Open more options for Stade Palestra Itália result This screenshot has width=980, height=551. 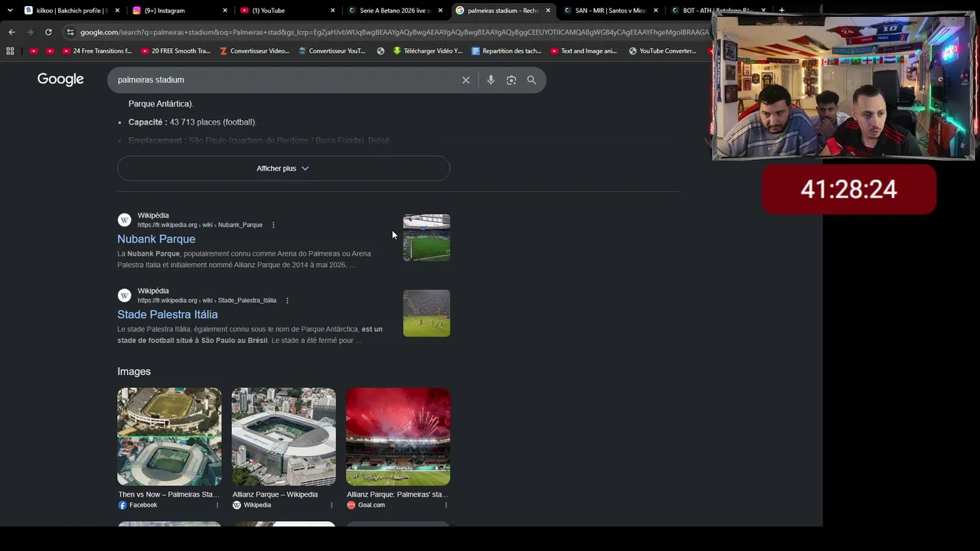pos(287,301)
